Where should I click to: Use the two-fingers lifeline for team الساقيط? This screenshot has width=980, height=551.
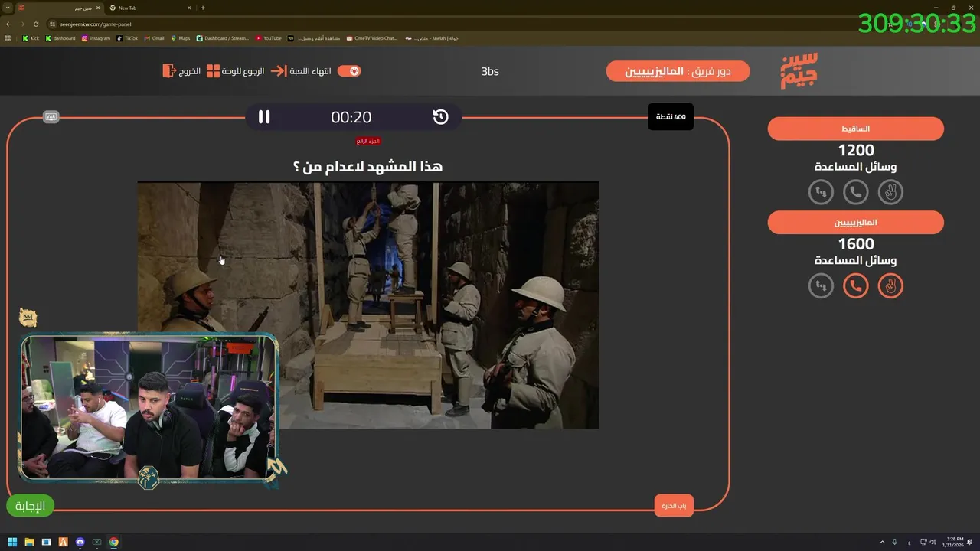[890, 192]
